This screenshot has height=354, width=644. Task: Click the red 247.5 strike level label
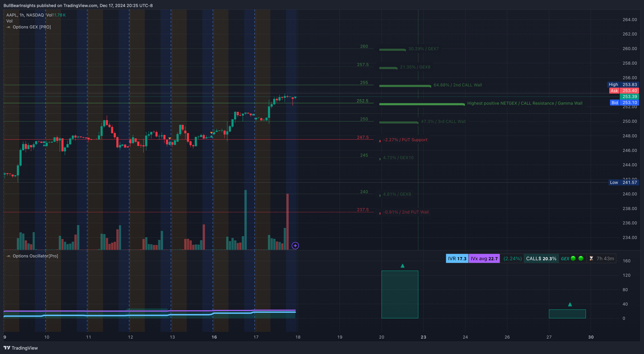coord(363,137)
